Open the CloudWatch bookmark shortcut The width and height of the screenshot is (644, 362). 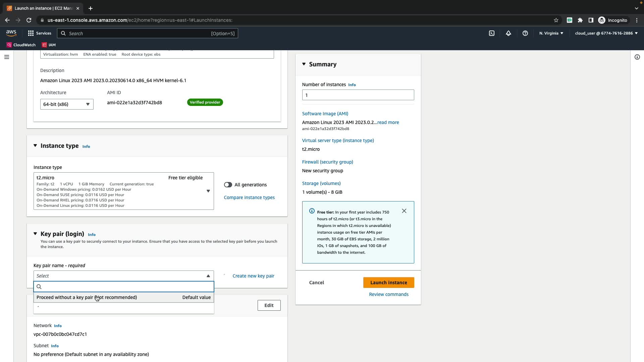pyautogui.click(x=21, y=45)
